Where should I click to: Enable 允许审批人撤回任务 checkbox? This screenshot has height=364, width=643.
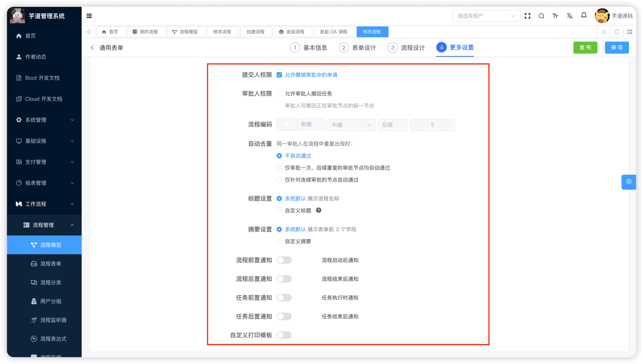[x=279, y=93]
